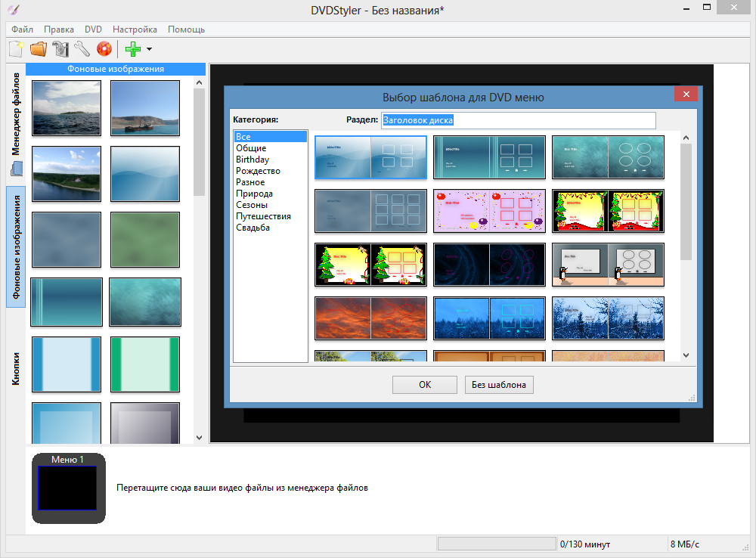Switch to the Менеджер файлов tab
The height and width of the screenshot is (558, 756).
(16, 113)
